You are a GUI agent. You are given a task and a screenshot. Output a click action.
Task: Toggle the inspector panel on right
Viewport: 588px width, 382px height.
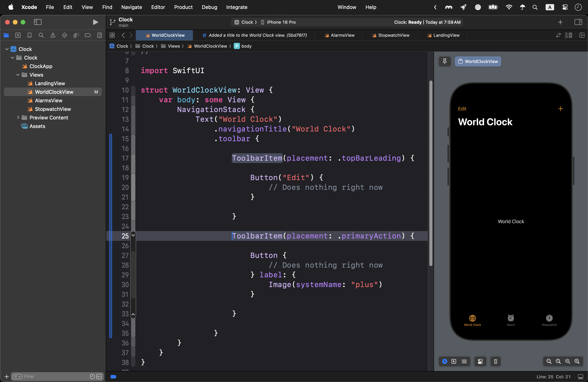pyautogui.click(x=578, y=22)
